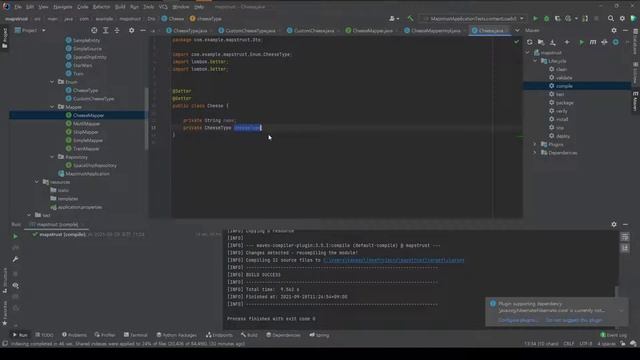Viewport: 640px width, 360px height.
Task: Open IDE settings gear in top toolbar
Action: (622, 18)
